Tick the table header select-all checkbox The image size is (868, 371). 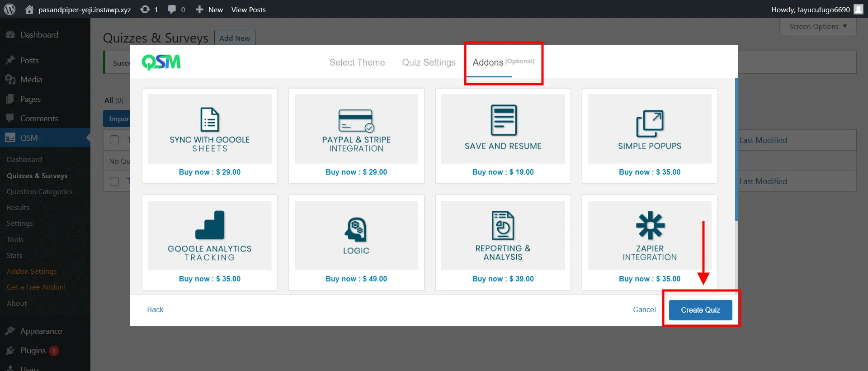tap(114, 140)
